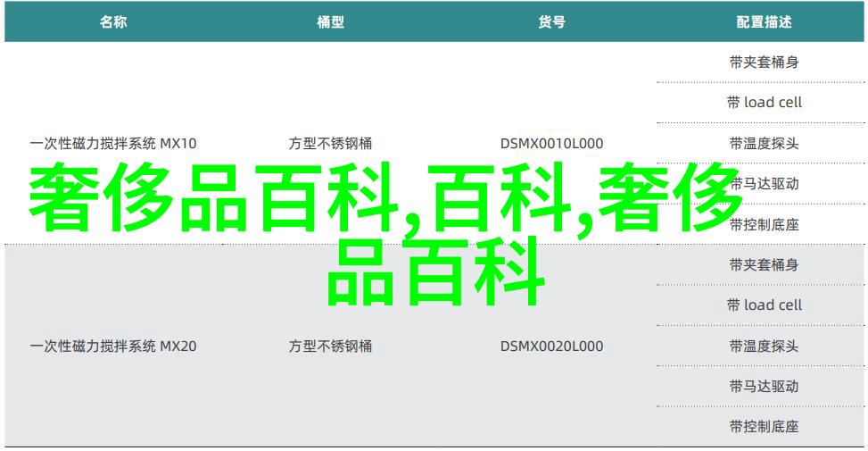Click product code DSMX0020L000
The height and width of the screenshot is (451, 868).
point(551,346)
